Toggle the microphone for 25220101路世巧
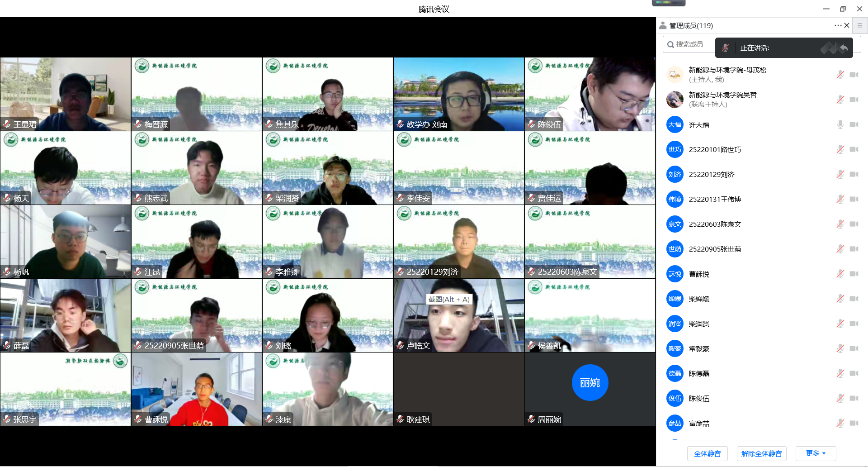868x467 pixels. click(840, 149)
